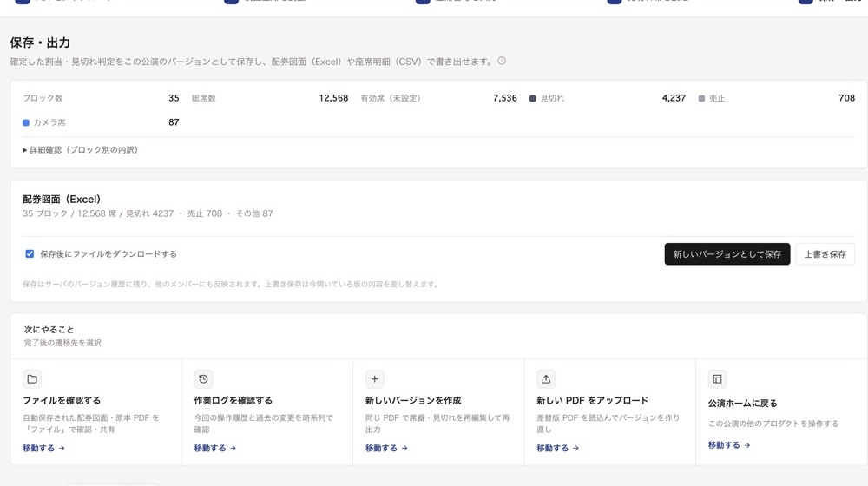
Task: Click the 新しいバージョンを作成 card title
Action: click(413, 400)
